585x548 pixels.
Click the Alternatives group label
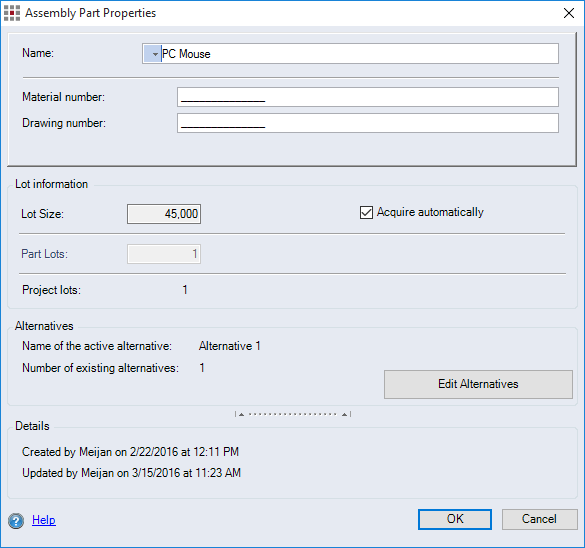44,326
